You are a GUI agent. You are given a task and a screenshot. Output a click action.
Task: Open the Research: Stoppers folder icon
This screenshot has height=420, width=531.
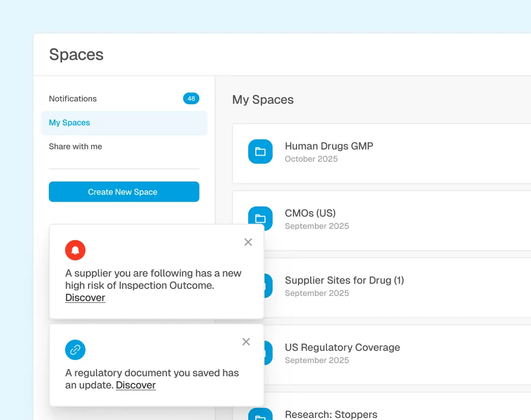point(260,414)
